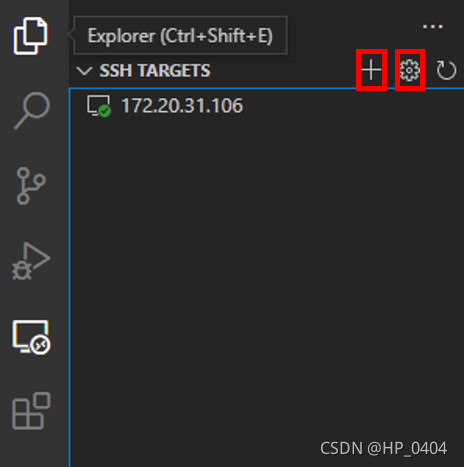Collapse SSH TARGETS using the chevron arrow
The width and height of the screenshot is (464, 467).
tap(84, 71)
